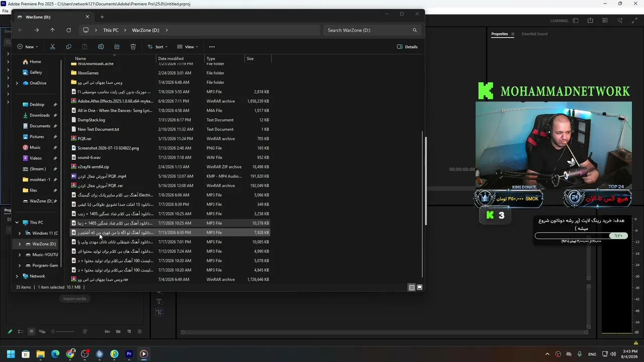Refresh the WarZone (D:) folder view

[68, 30]
